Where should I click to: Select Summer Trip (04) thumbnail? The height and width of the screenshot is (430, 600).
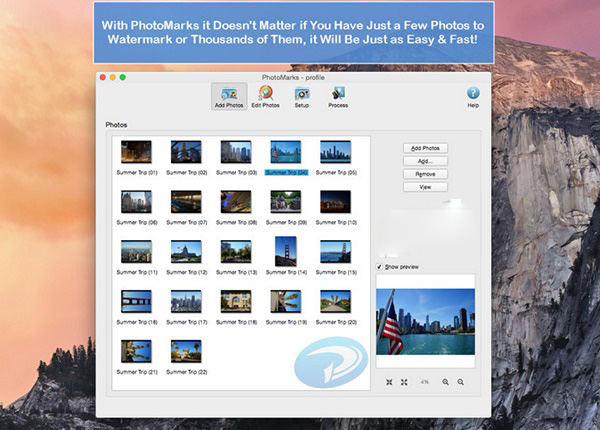(x=286, y=152)
